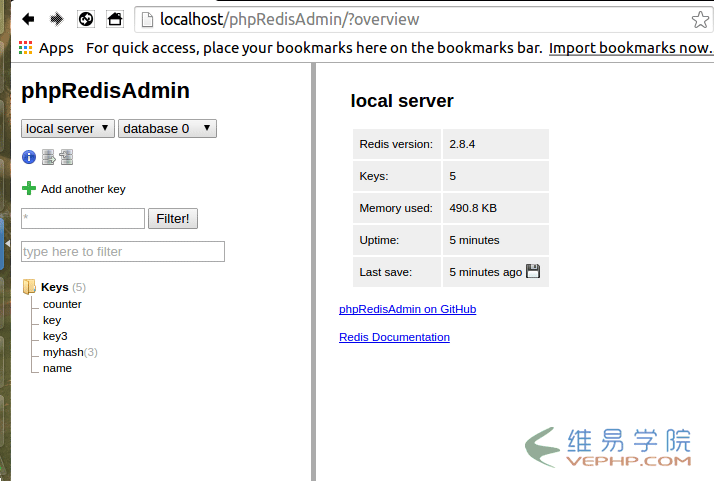Open the database 0 dropdown
This screenshot has height=481, width=714.
click(x=167, y=128)
